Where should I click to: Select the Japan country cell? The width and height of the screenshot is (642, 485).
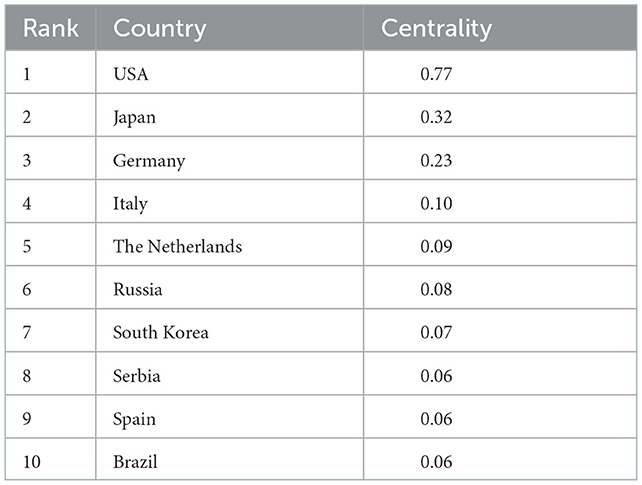[x=134, y=117]
